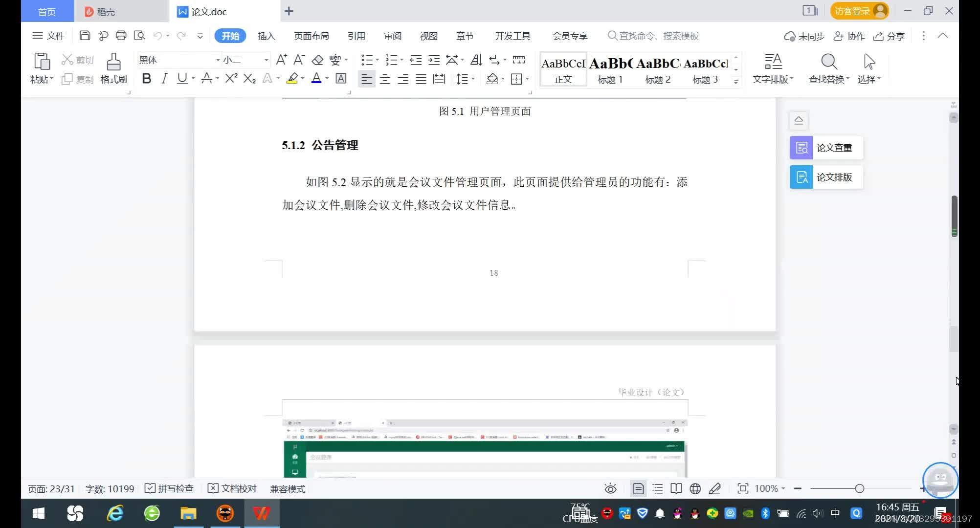Open the zoom level 100% dropdown

point(770,488)
